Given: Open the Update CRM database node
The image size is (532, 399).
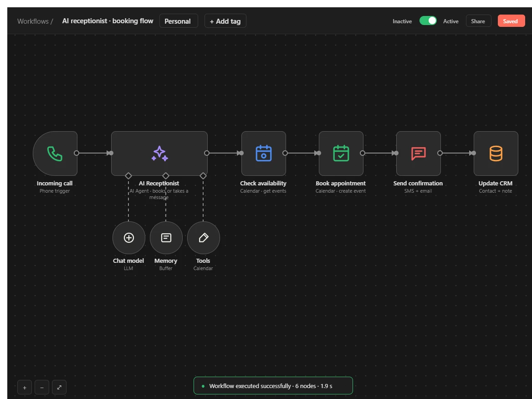Looking at the screenshot, I should coord(496,153).
